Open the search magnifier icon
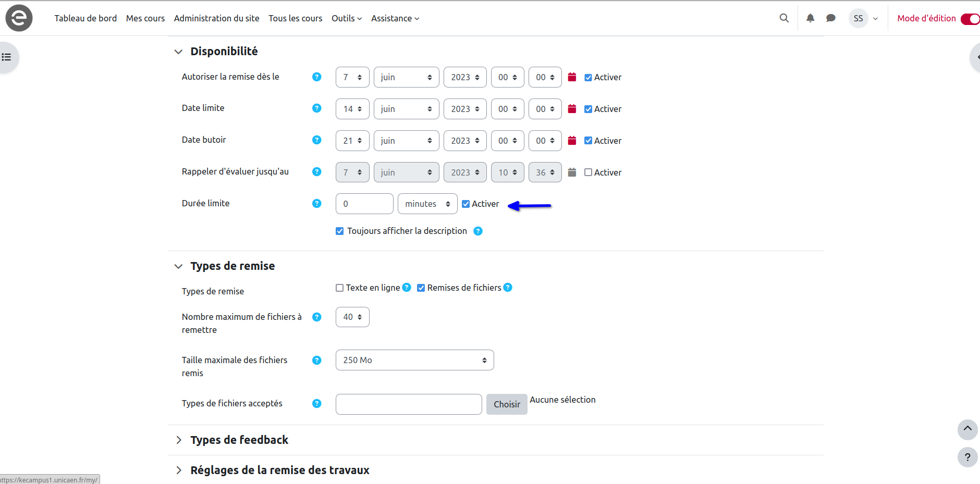980x484 pixels. (784, 18)
